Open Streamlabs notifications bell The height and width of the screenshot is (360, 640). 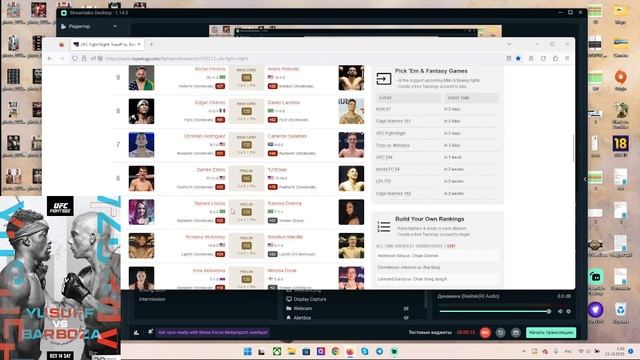pyautogui.click(x=150, y=332)
